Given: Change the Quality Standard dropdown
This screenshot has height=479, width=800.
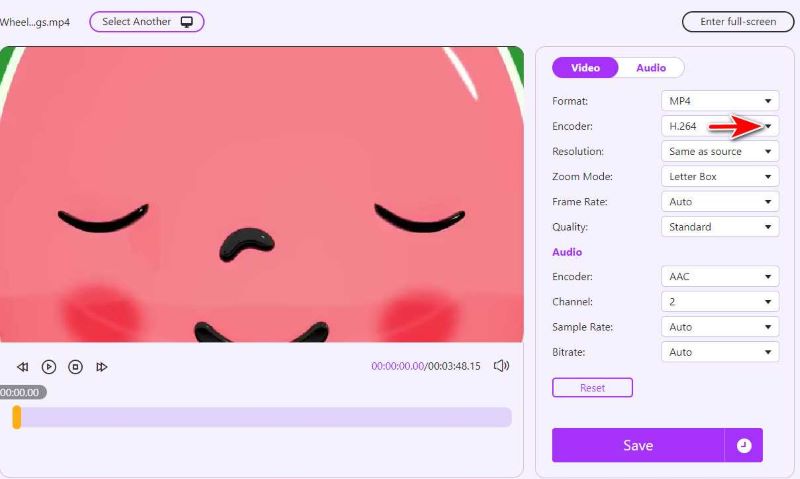Looking at the screenshot, I should 719,227.
